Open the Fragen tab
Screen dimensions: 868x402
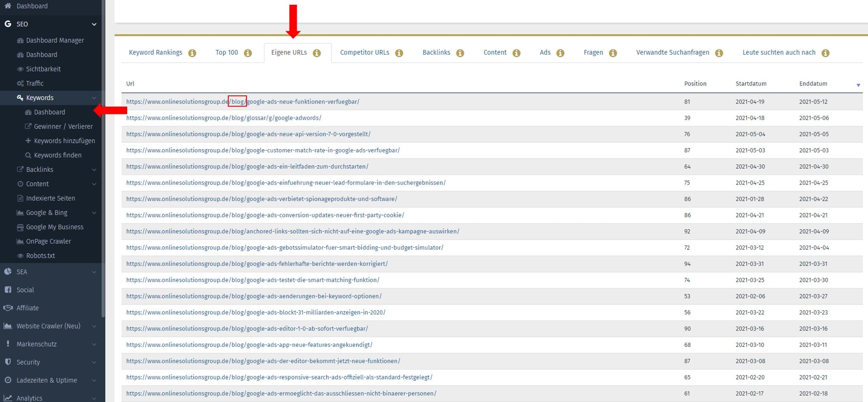coord(593,52)
